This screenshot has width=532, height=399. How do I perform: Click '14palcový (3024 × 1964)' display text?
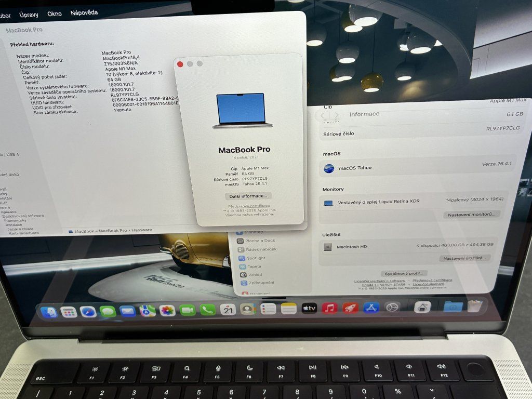pos(474,199)
